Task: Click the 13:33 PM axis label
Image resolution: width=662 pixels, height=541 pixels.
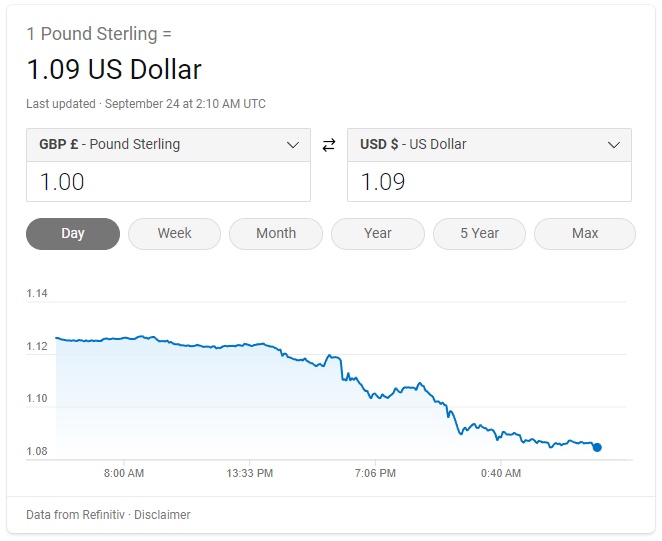Action: (x=250, y=473)
